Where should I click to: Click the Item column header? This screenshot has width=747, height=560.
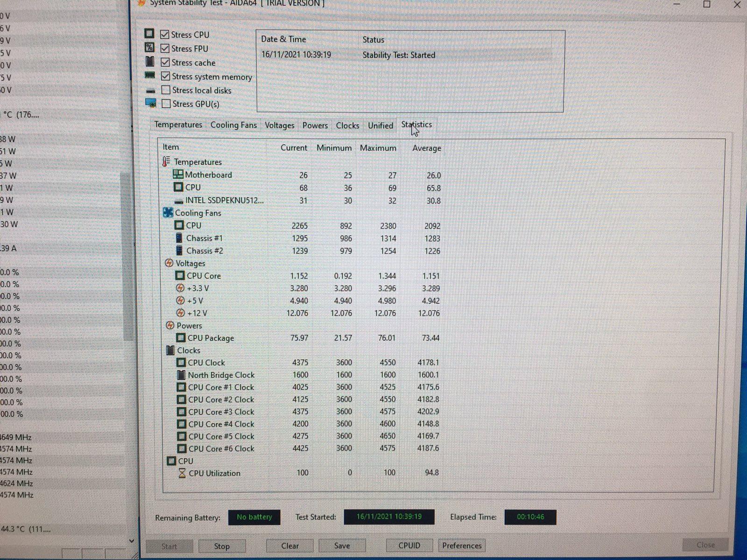pos(170,147)
